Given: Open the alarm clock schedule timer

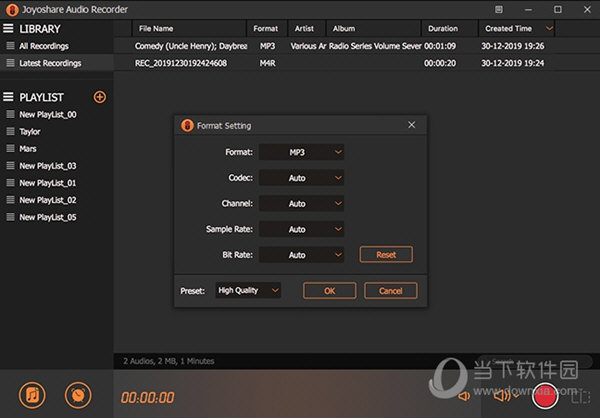Looking at the screenshot, I should 78,395.
